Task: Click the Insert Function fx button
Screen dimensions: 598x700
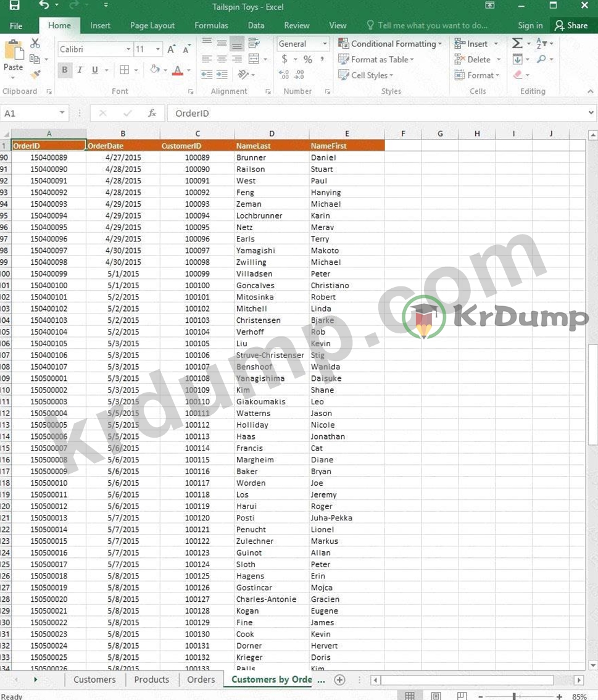Action: coord(152,113)
